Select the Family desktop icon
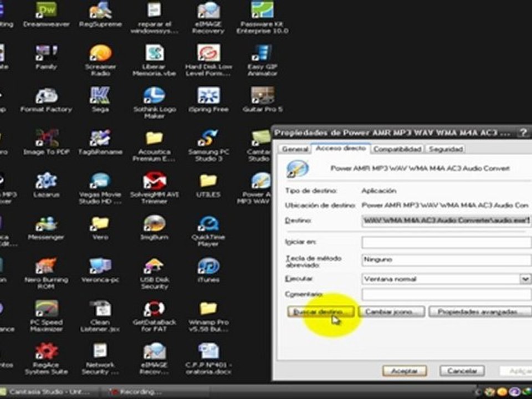 point(46,57)
